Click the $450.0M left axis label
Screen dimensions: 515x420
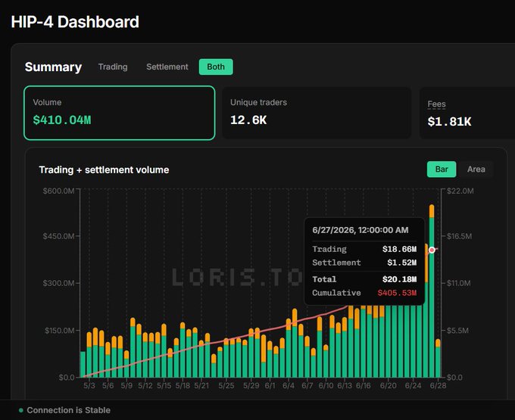(58, 236)
